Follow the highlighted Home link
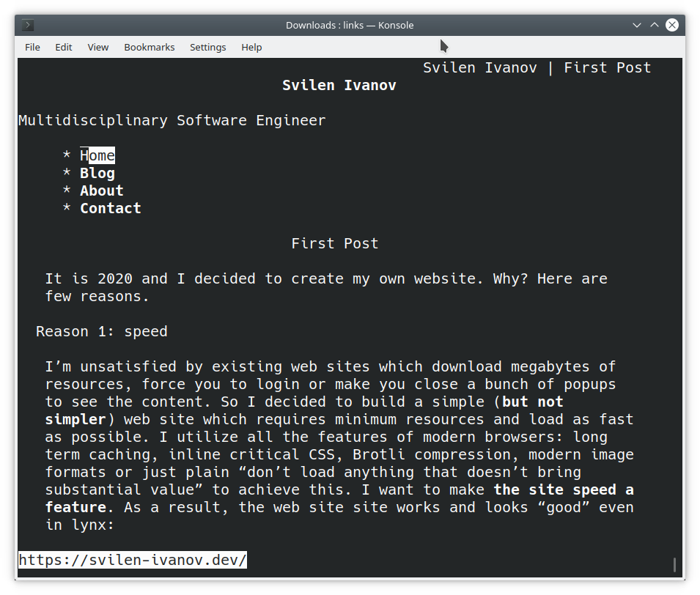The width and height of the screenshot is (700, 595). pos(97,155)
